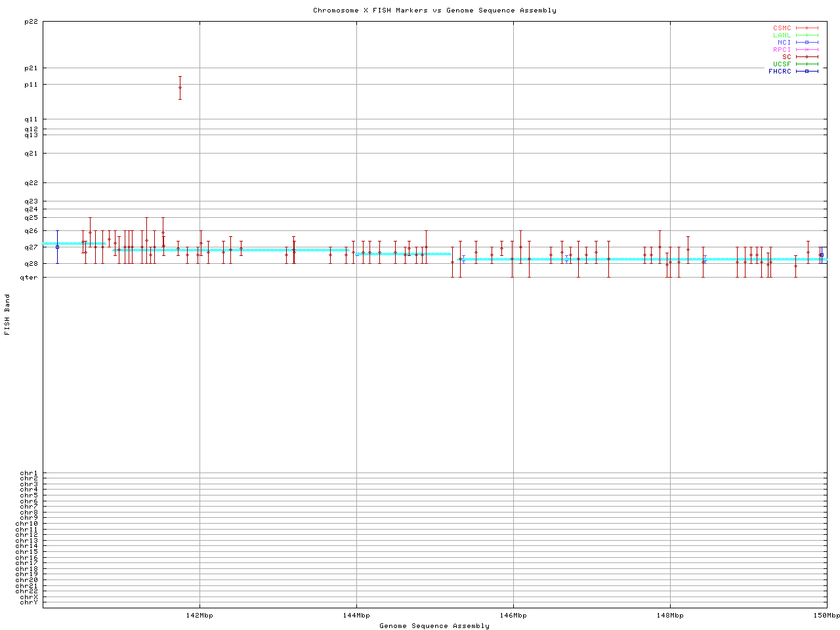840x630 pixels.
Task: Click the LANL green legend line sample
Action: [807, 35]
